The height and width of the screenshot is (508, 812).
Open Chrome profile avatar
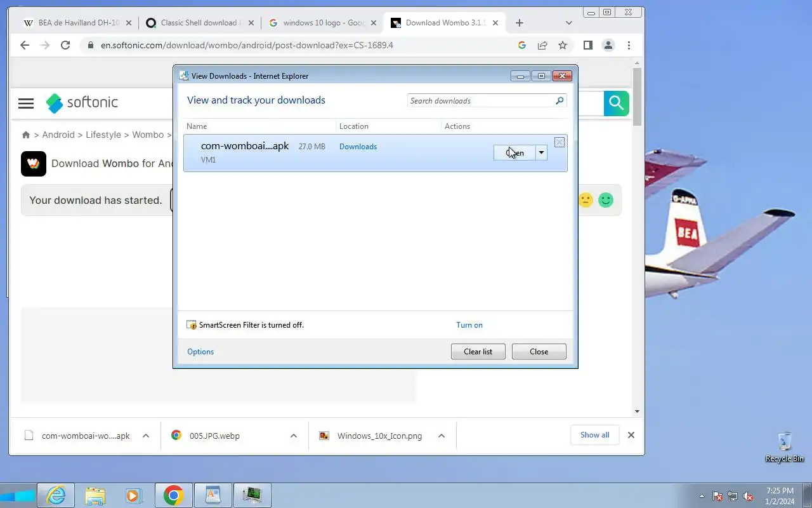pos(608,45)
